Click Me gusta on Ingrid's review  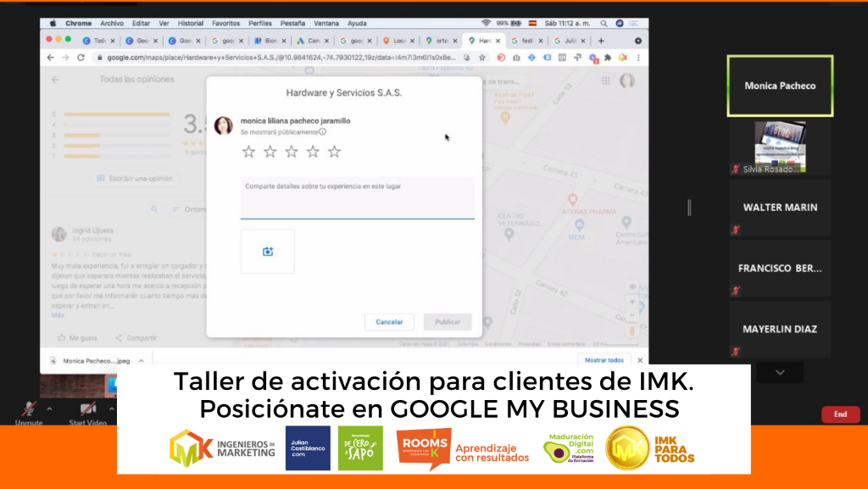click(77, 338)
